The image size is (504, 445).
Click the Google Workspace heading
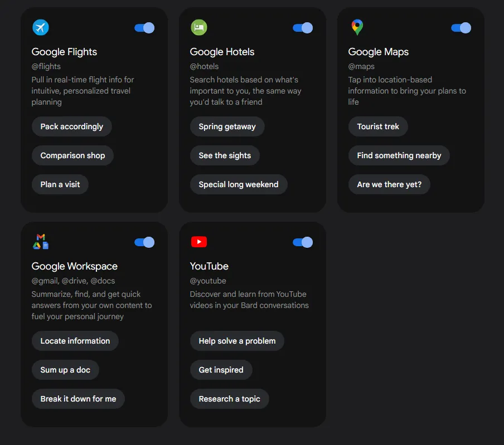[x=75, y=266]
